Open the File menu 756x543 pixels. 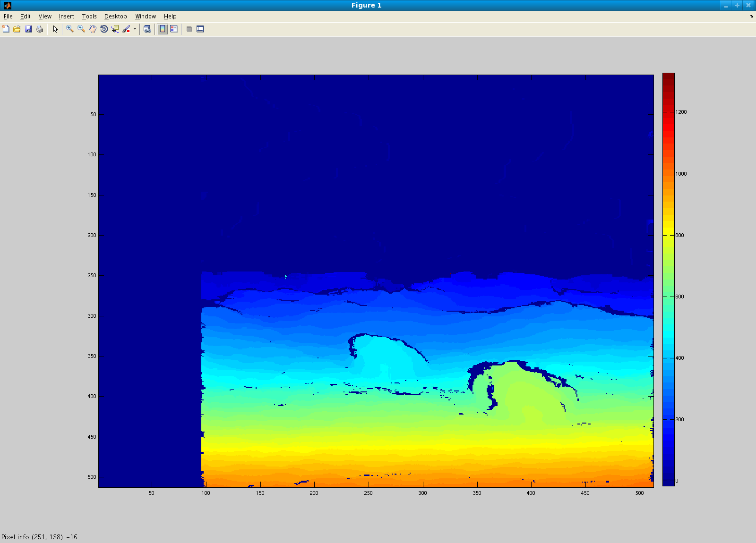[8, 16]
